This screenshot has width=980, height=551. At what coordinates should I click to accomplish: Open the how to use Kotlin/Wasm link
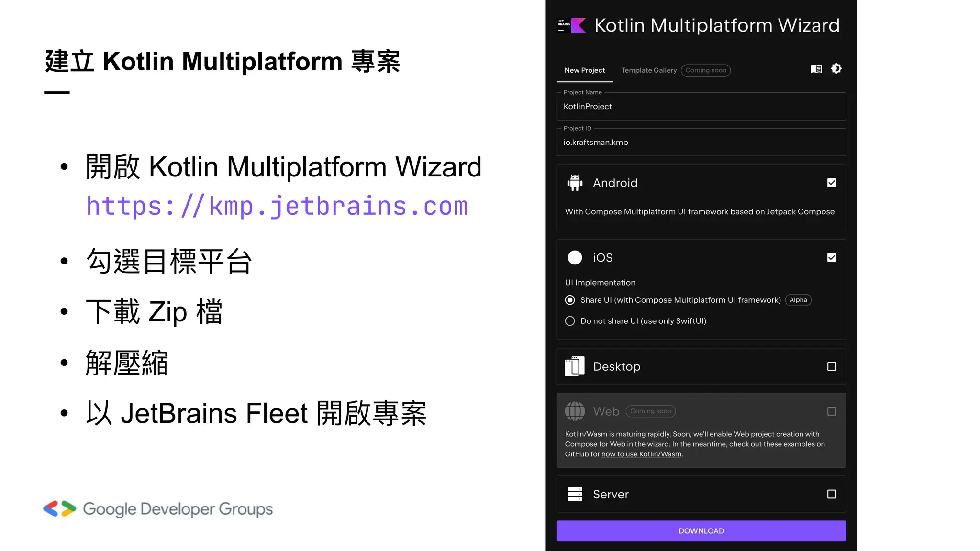[641, 454]
